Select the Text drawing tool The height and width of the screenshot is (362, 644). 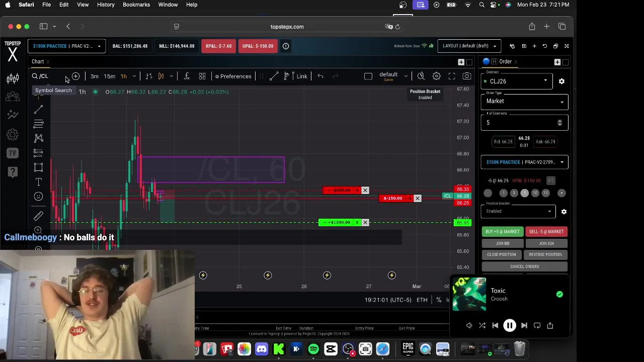(x=38, y=182)
